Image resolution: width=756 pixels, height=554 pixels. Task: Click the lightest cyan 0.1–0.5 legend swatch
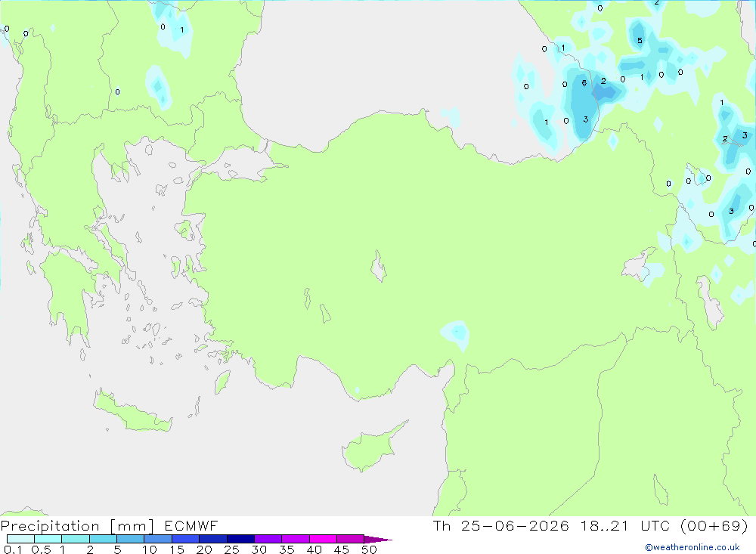pyautogui.click(x=20, y=539)
